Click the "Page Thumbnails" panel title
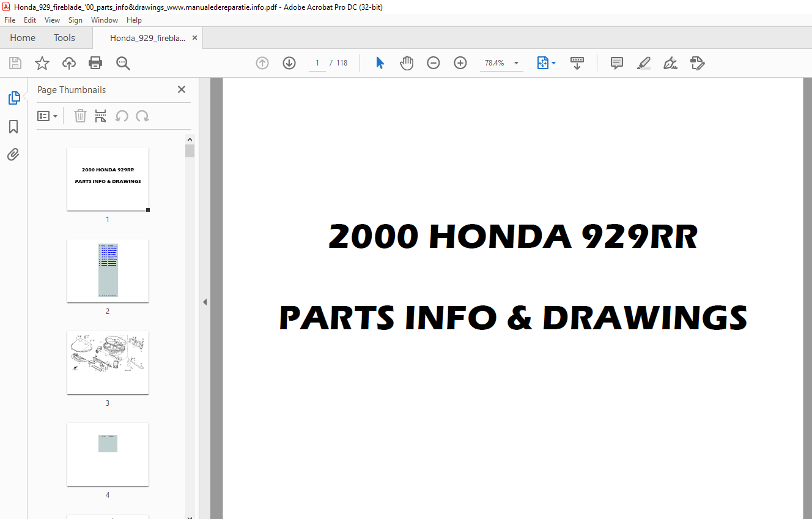The width and height of the screenshot is (812, 519). (x=72, y=90)
